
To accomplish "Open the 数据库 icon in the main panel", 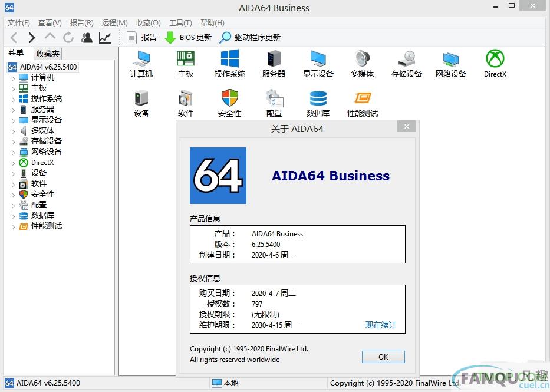I will point(318,103).
